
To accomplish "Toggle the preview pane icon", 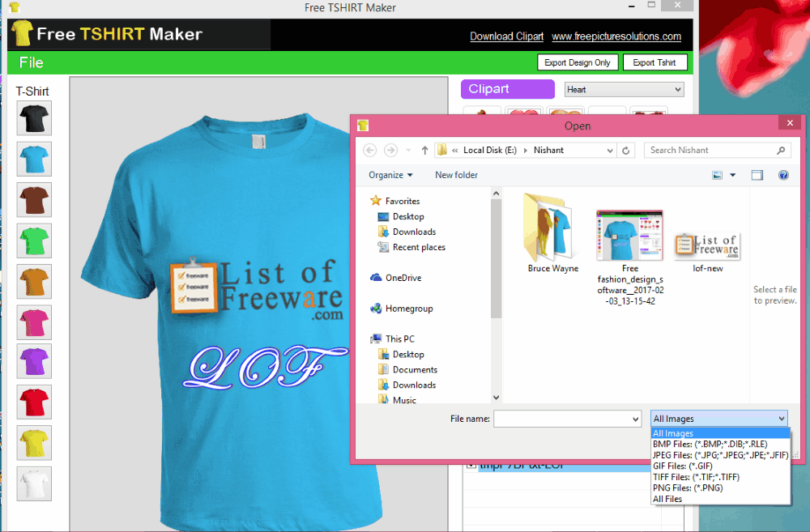I will pyautogui.click(x=757, y=176).
